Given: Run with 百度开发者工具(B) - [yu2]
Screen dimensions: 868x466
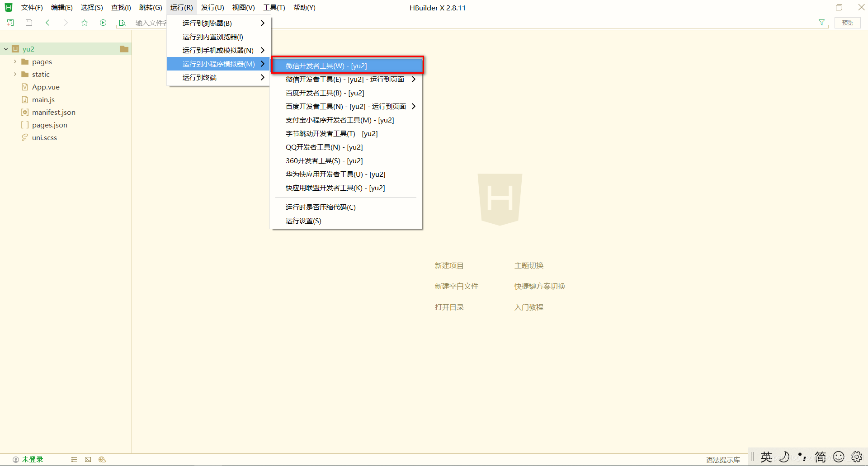Looking at the screenshot, I should [x=347, y=93].
